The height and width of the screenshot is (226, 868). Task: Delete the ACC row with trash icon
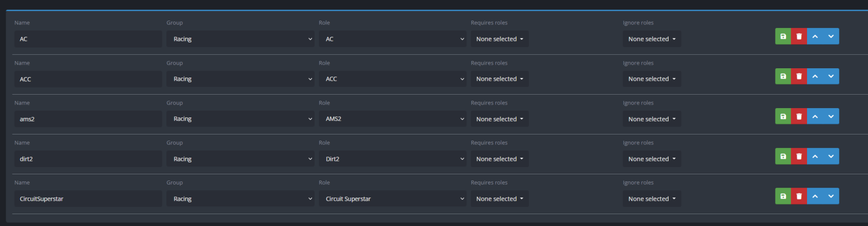(x=799, y=76)
